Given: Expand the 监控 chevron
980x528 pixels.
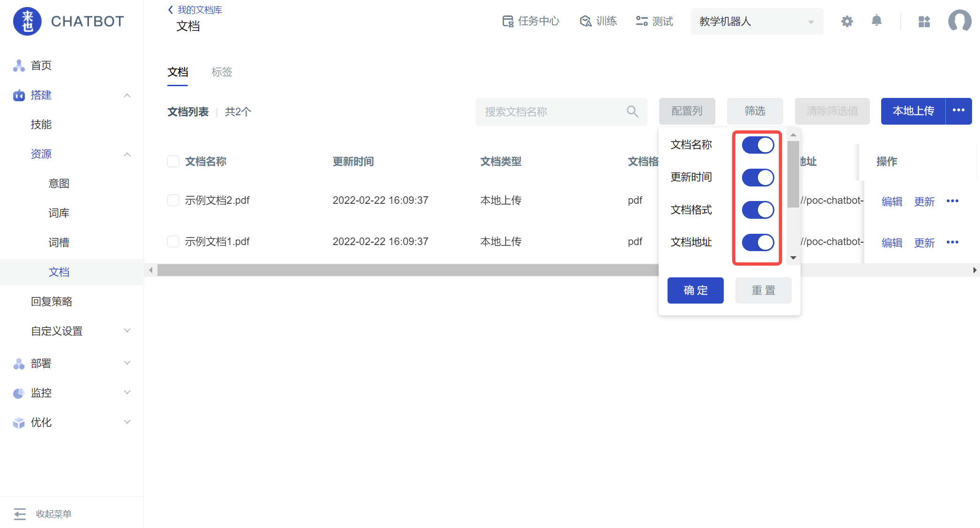Looking at the screenshot, I should tap(127, 393).
